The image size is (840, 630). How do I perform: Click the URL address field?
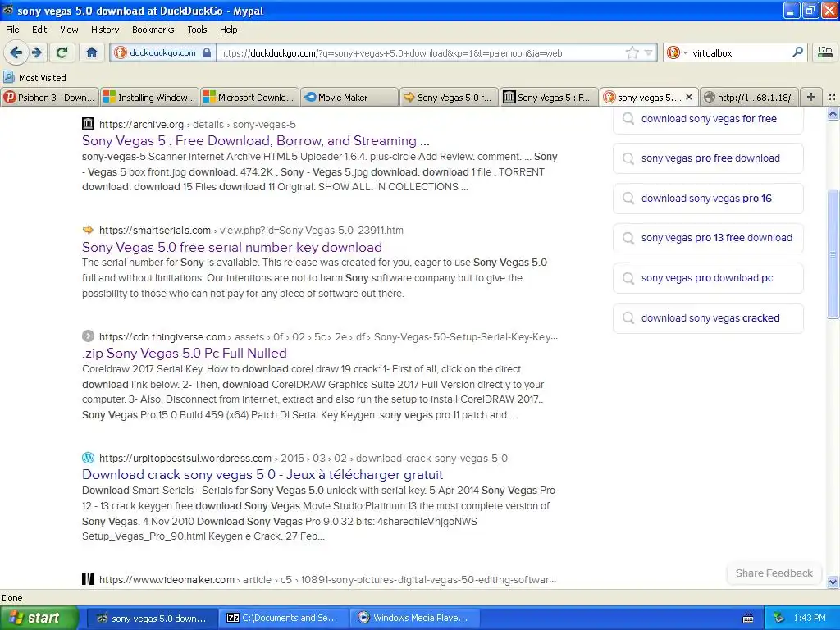421,52
